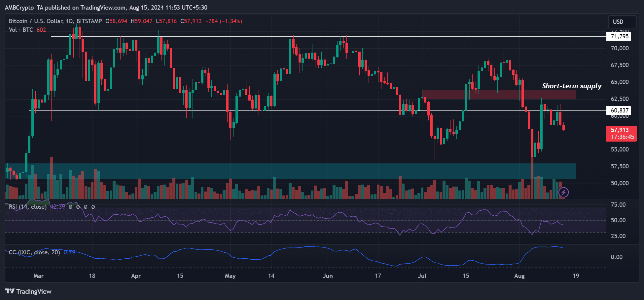Click the 62,500 price axis label
This screenshot has width=644, height=300.
pyautogui.click(x=620, y=99)
